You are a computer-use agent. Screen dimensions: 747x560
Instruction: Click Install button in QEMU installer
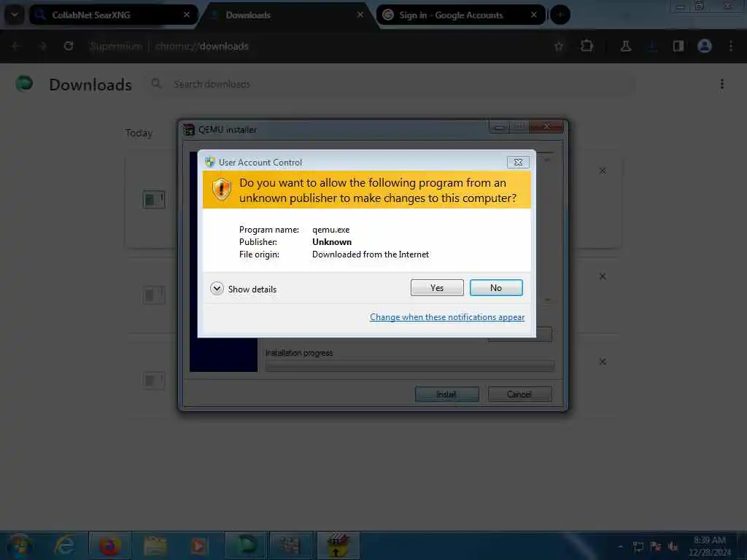click(x=446, y=394)
